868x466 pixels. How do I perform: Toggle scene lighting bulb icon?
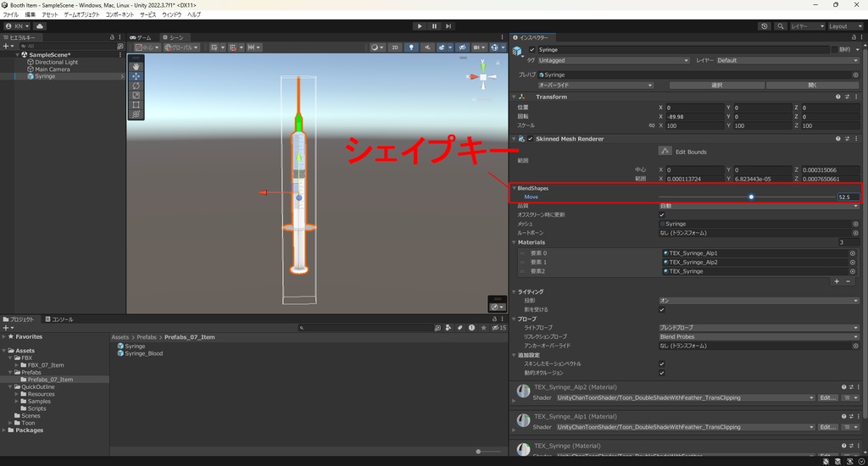click(411, 47)
